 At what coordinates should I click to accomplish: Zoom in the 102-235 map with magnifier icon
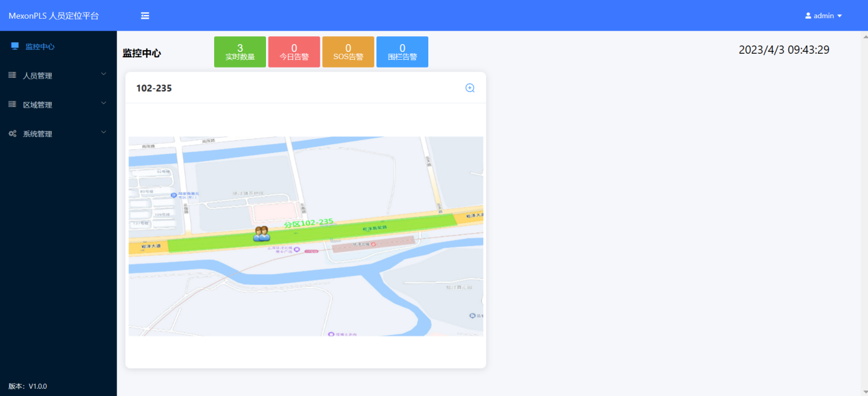pyautogui.click(x=470, y=88)
